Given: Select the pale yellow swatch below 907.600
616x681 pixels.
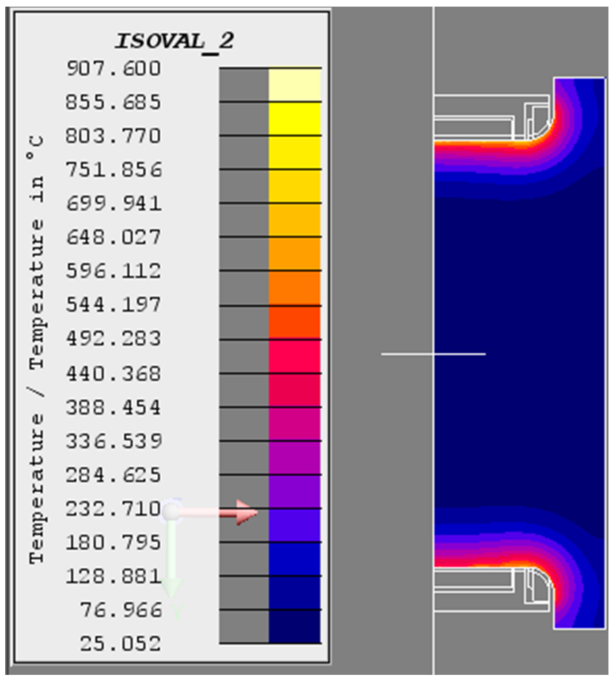Looking at the screenshot, I should click(295, 84).
